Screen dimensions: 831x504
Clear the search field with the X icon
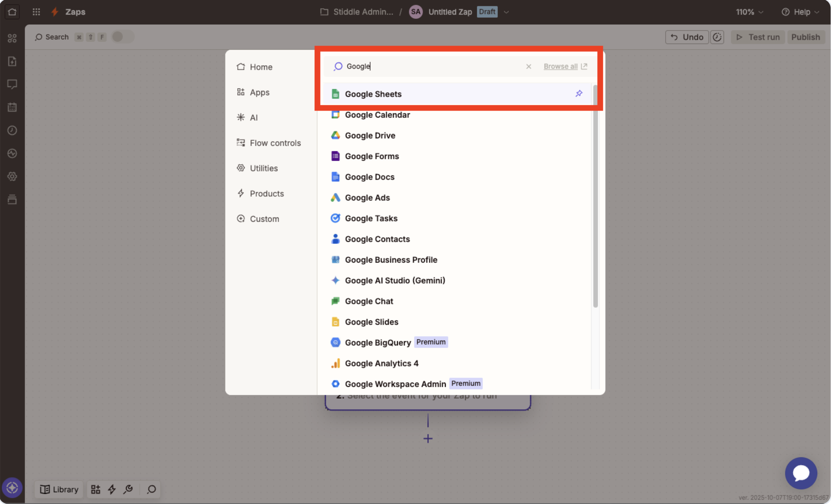click(528, 66)
